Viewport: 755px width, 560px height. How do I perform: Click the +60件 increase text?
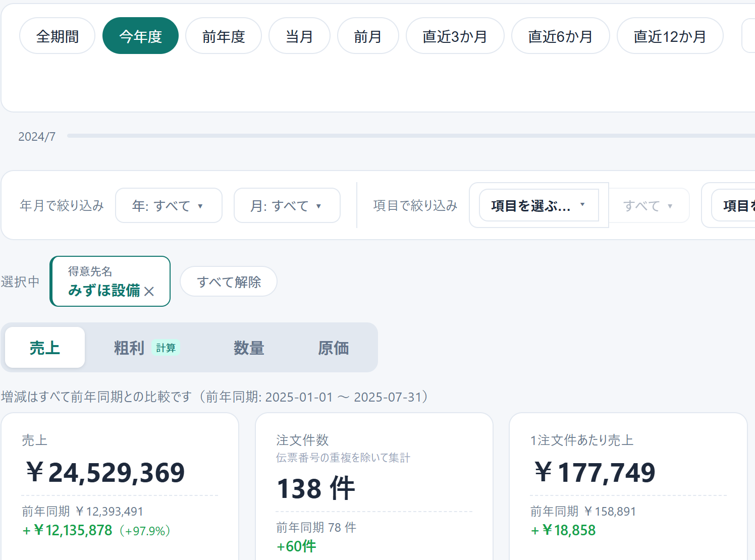[x=296, y=546]
